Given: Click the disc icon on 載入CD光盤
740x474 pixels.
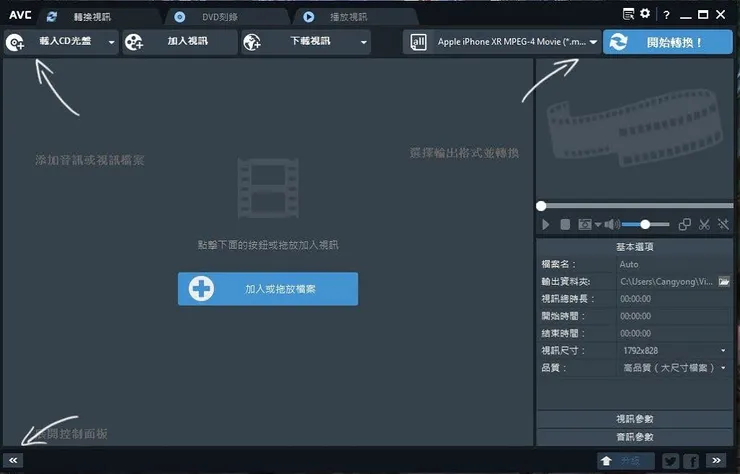Looking at the screenshot, I should tap(15, 42).
